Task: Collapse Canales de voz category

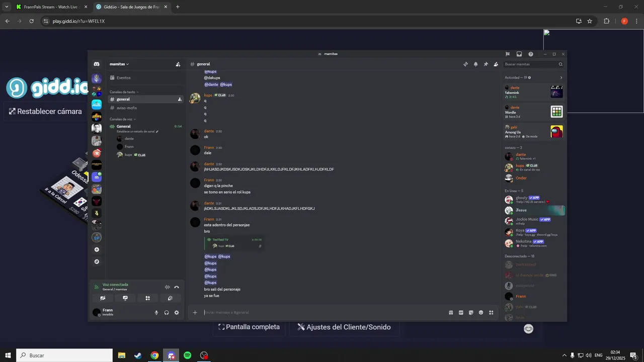Action: pyautogui.click(x=123, y=119)
